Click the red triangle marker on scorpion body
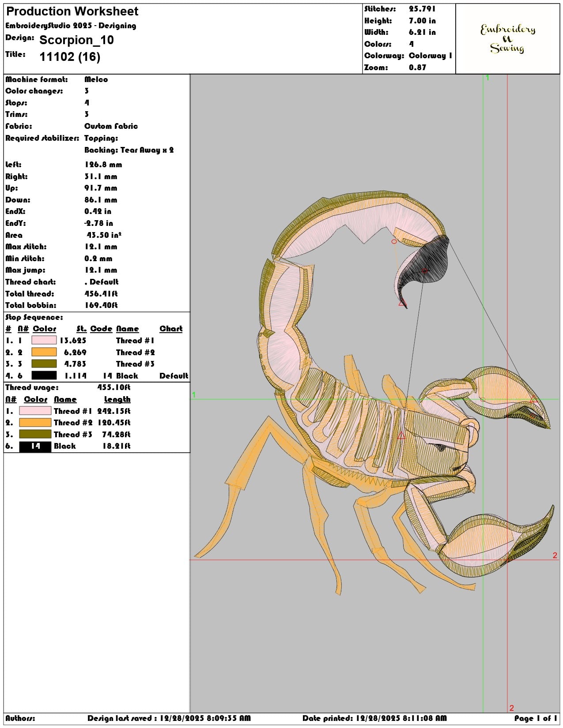This screenshot has width=563, height=728. tap(401, 435)
